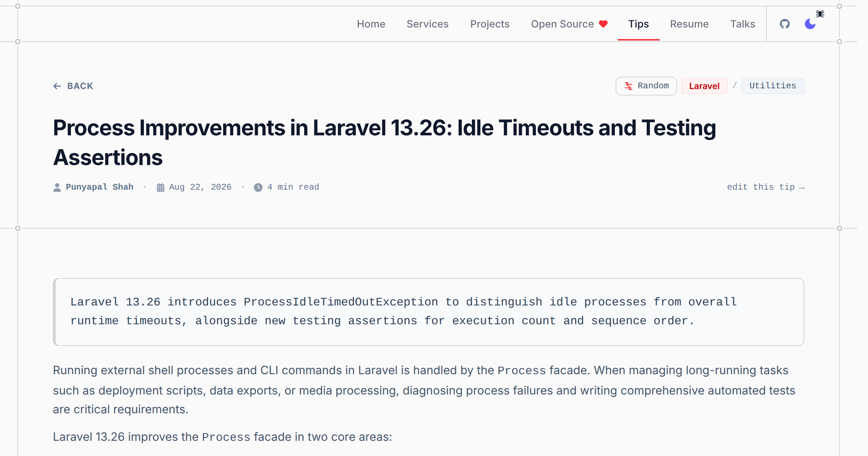Select the Tips tab
868x456 pixels.
pos(638,24)
